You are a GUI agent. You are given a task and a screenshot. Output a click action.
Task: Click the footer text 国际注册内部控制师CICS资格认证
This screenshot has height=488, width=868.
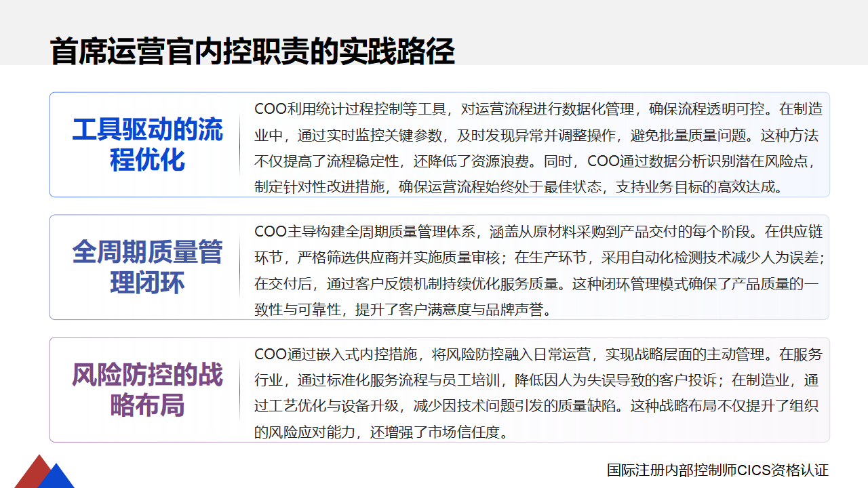(717, 470)
